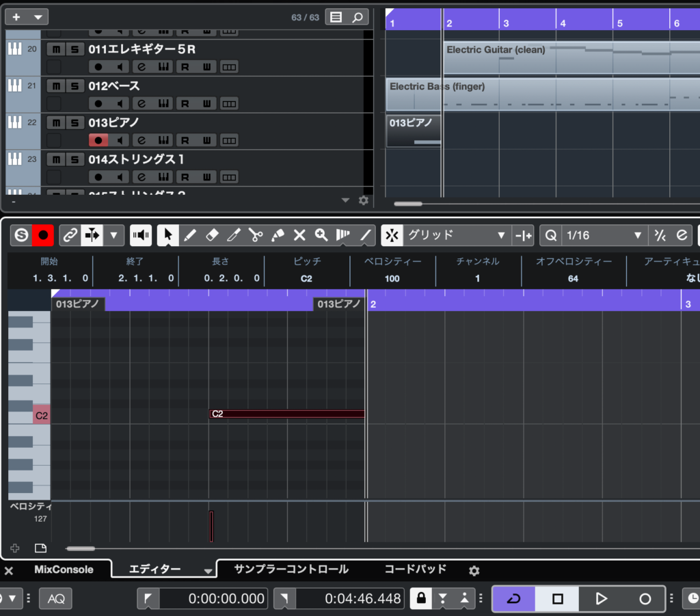Switch to the MixConsole tab
Viewport: 700px width, 616px height.
pyautogui.click(x=64, y=570)
